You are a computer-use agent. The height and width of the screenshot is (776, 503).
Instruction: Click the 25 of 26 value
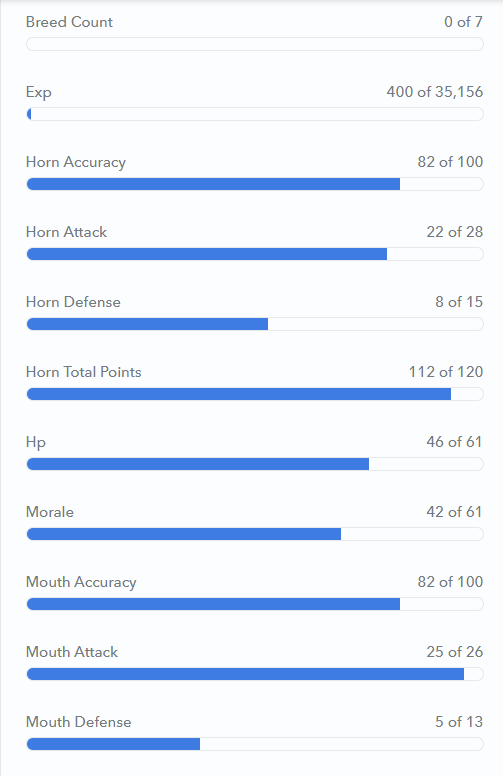coord(454,652)
